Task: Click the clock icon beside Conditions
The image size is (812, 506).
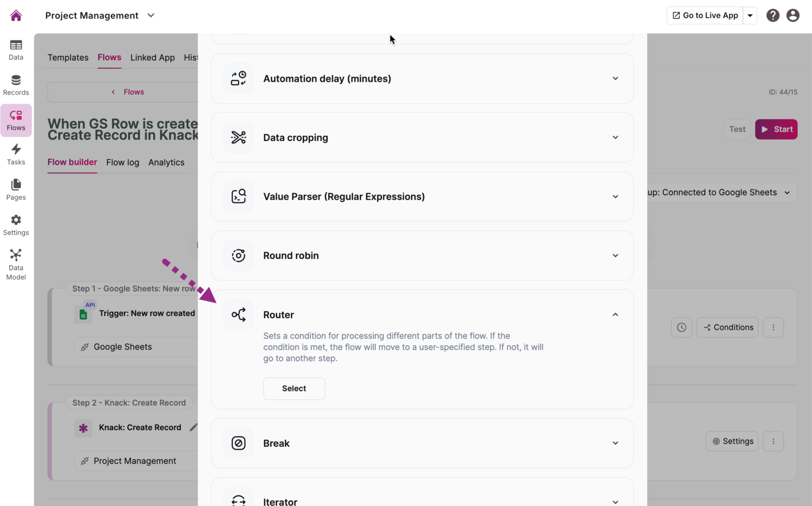Action: (682, 327)
